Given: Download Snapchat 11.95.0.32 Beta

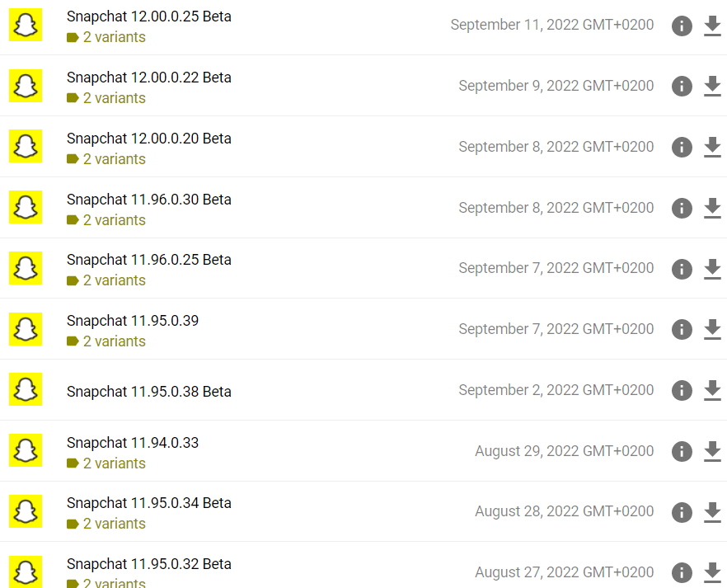Looking at the screenshot, I should (712, 572).
